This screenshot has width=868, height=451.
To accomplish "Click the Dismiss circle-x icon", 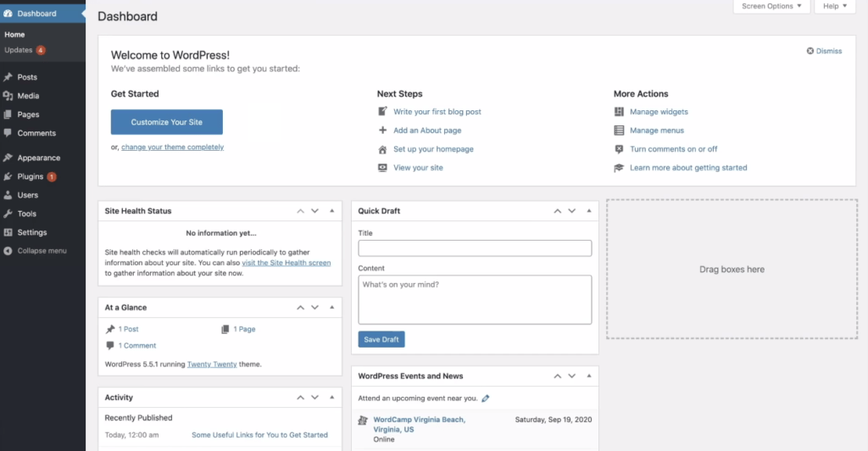I will click(x=810, y=51).
